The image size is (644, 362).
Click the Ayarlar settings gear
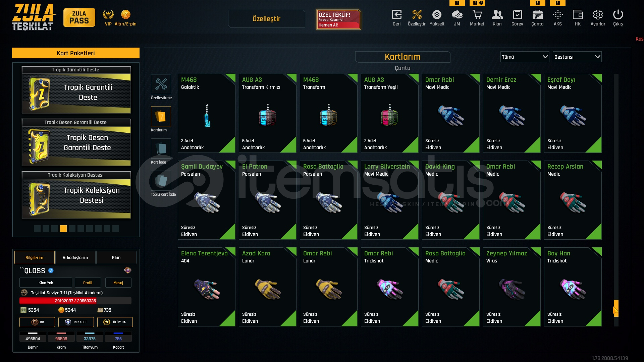point(598,15)
